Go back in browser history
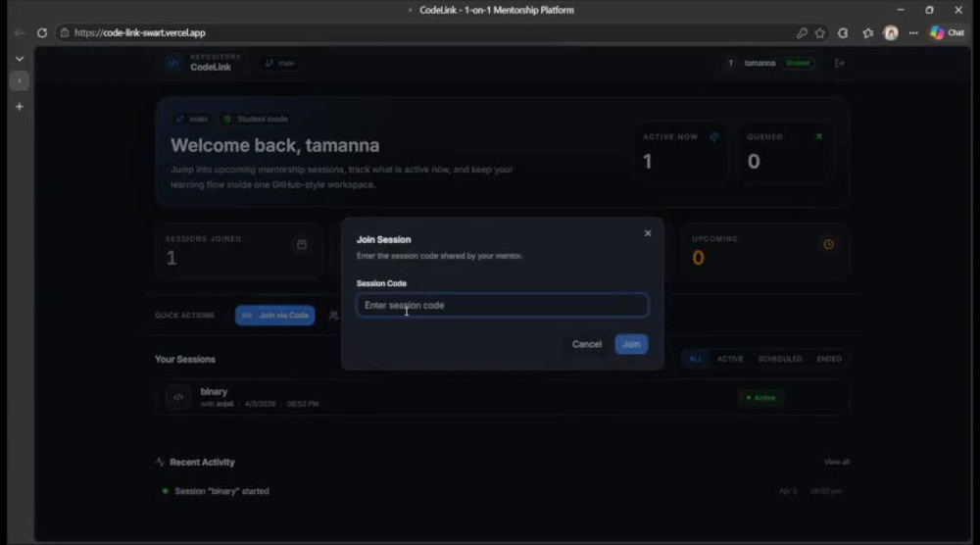980x545 pixels. 20,32
